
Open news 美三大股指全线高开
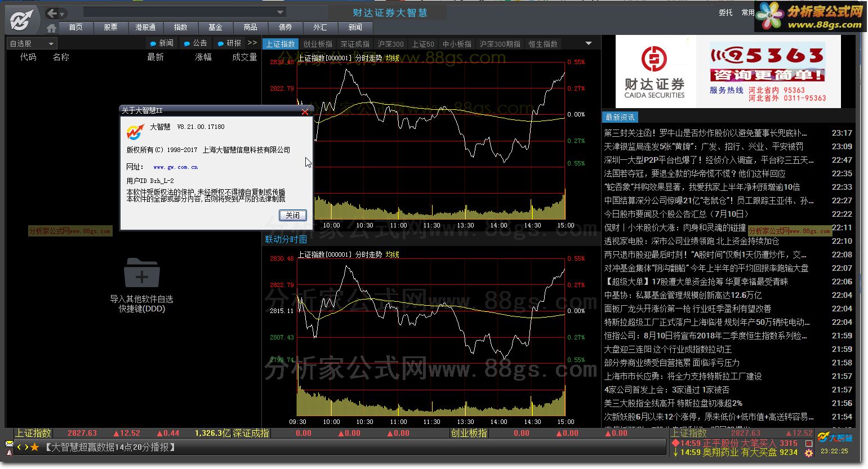(x=673, y=403)
